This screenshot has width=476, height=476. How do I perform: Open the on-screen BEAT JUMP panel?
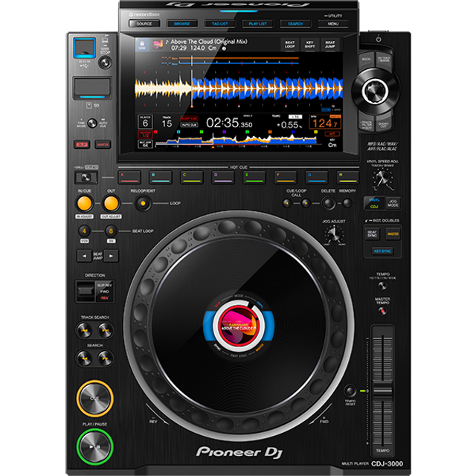[330, 45]
